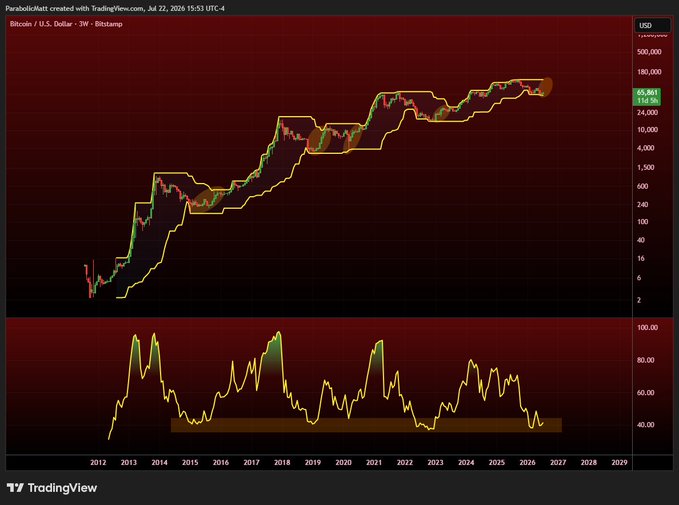Click the 60.00 indicator axis label

[646, 393]
